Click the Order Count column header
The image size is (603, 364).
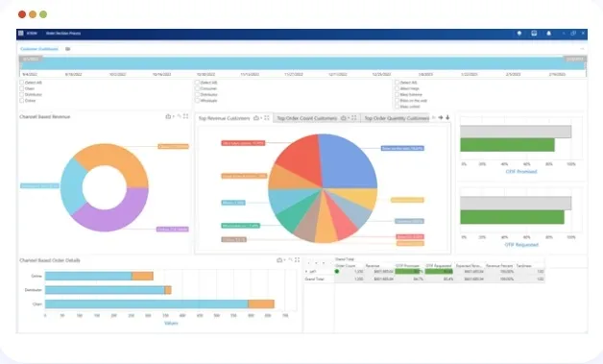coord(346,265)
